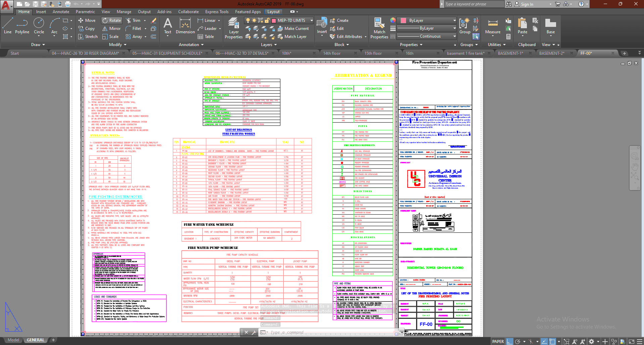
Task: Toggle PAPER space in status bar
Action: pyautogui.click(x=498, y=341)
